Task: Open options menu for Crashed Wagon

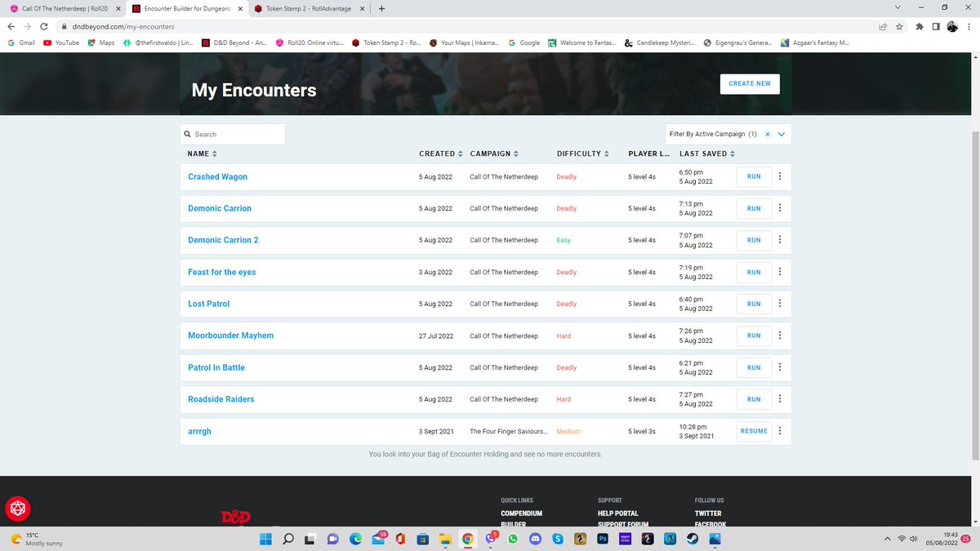Action: 780,176
